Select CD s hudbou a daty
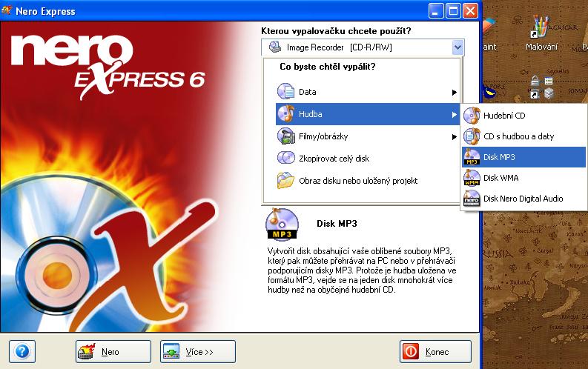588x369 pixels. tap(523, 136)
